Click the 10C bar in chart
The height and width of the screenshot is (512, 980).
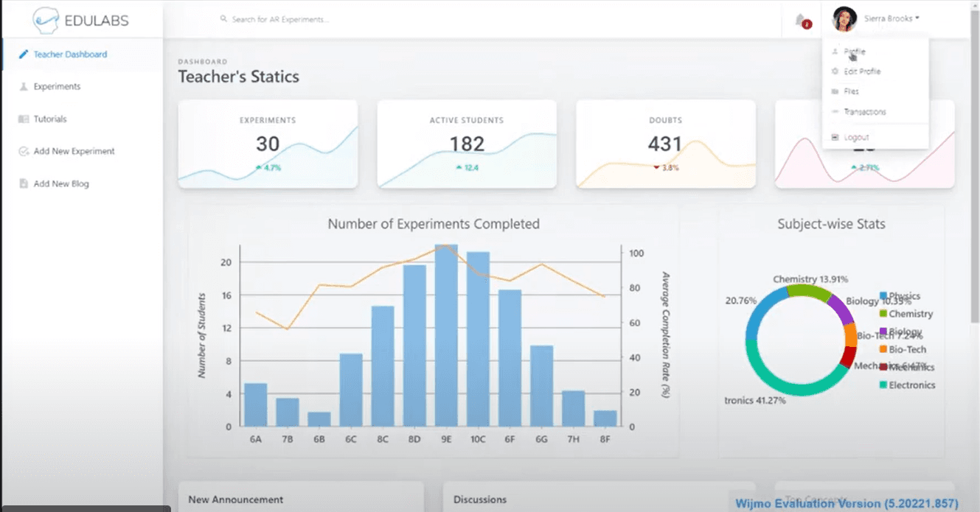pyautogui.click(x=478, y=339)
